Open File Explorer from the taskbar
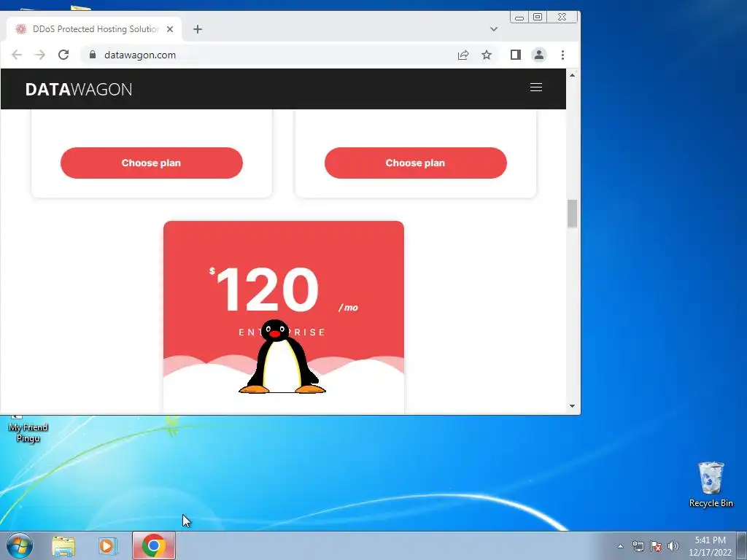Screen dimensions: 747x560 63,545
